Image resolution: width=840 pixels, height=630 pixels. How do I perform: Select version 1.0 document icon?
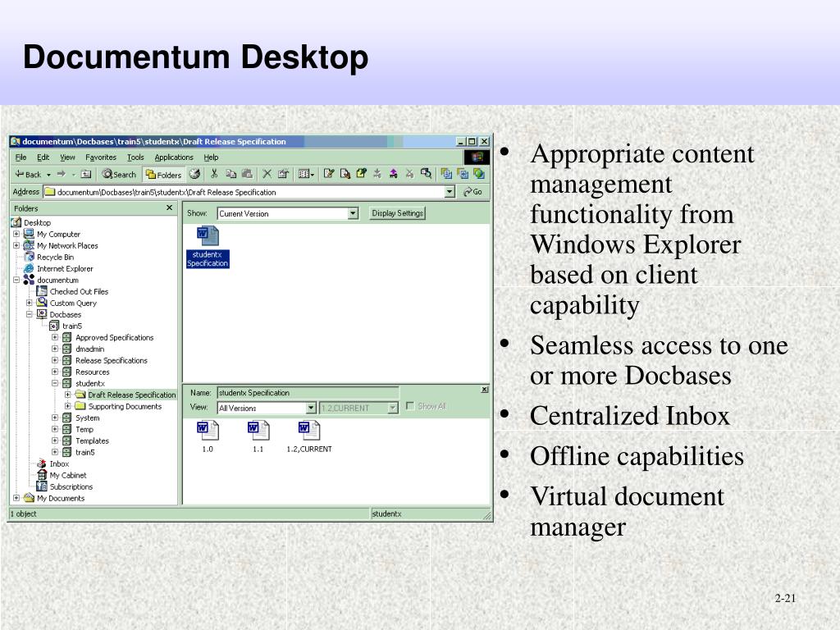(208, 436)
